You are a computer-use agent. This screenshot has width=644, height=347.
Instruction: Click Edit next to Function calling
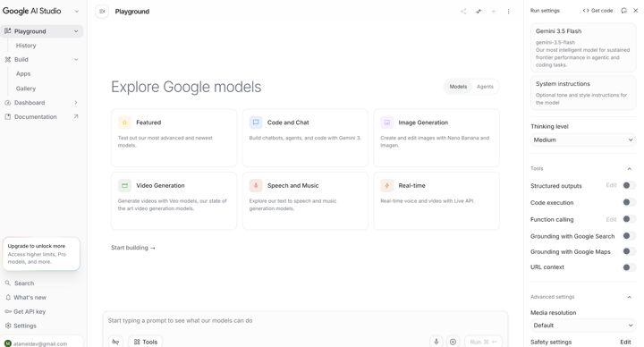click(x=612, y=219)
